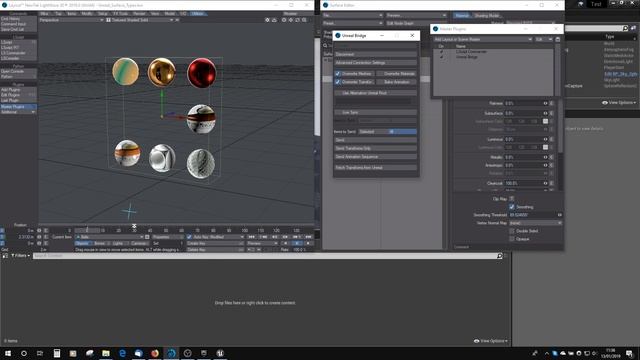Image resolution: width=640 pixels, height=360 pixels.
Task: Click the envelope E button beside Metallic
Action: pyautogui.click(x=551, y=157)
